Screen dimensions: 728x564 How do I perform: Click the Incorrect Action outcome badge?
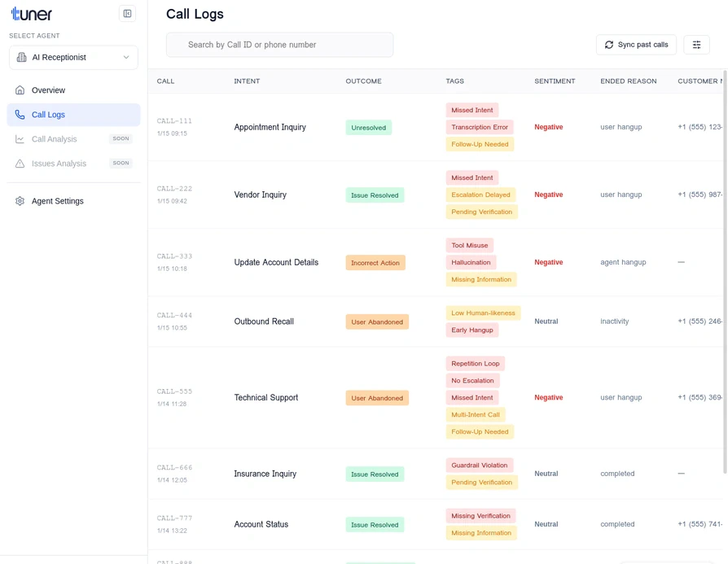pyautogui.click(x=375, y=263)
